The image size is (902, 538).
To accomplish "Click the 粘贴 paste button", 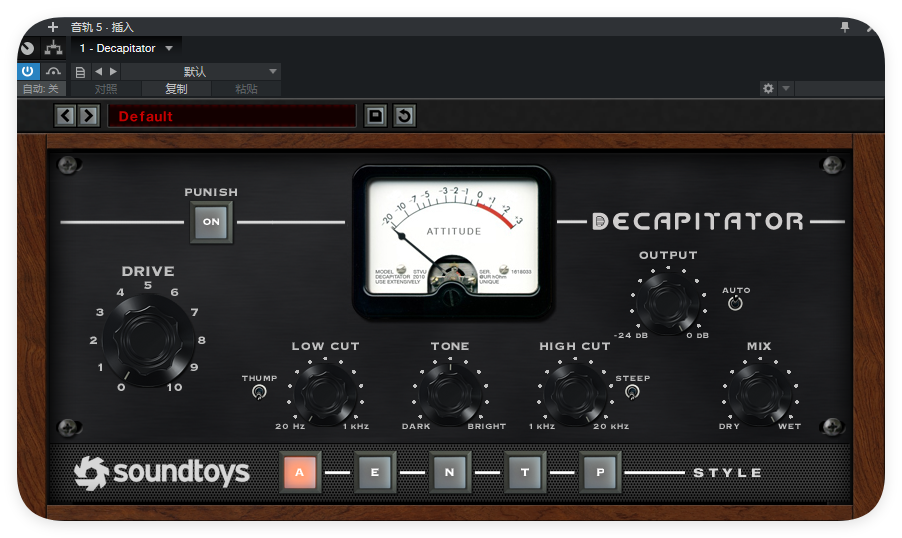I will tap(246, 89).
